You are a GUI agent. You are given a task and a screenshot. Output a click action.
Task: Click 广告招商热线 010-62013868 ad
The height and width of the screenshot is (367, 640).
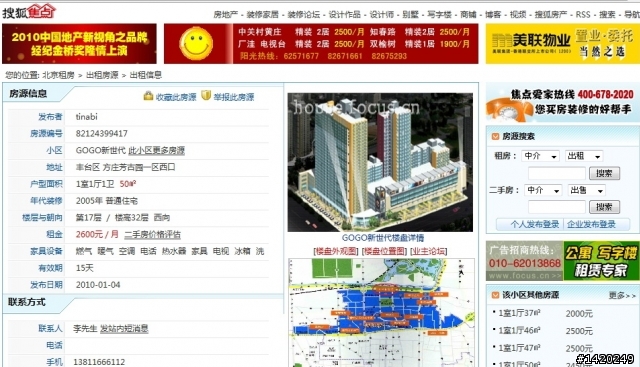pos(524,261)
